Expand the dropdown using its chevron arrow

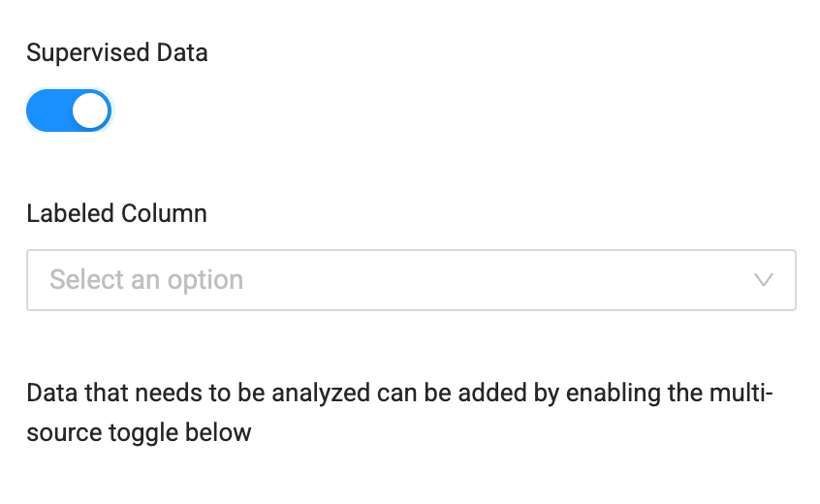coord(764,280)
